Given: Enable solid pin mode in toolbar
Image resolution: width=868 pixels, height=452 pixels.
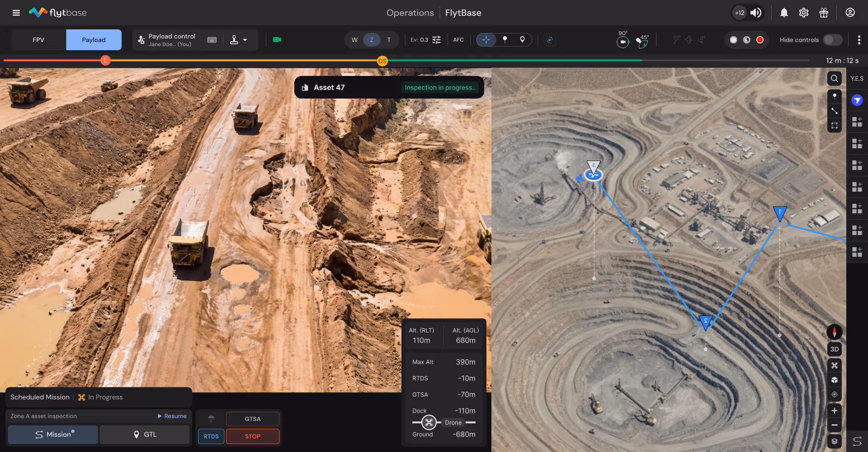Looking at the screenshot, I should point(505,40).
